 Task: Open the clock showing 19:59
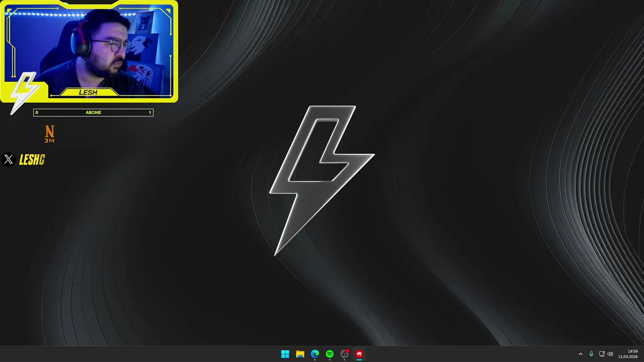tap(628, 354)
